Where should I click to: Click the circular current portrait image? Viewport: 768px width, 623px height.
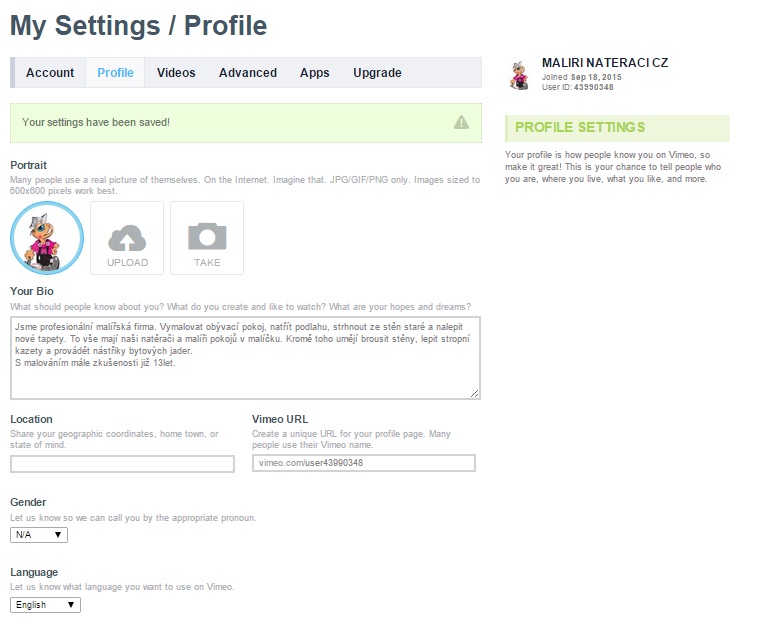tap(47, 238)
